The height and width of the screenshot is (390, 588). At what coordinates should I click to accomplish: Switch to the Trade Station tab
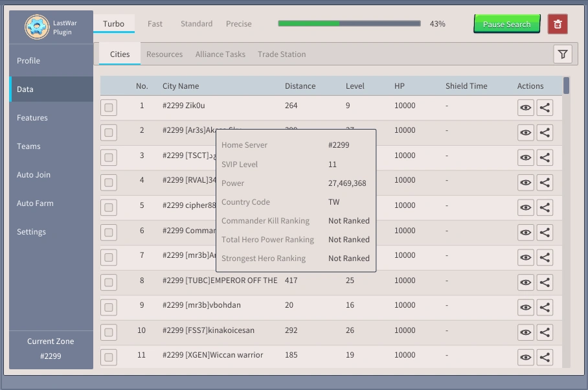[x=282, y=54]
